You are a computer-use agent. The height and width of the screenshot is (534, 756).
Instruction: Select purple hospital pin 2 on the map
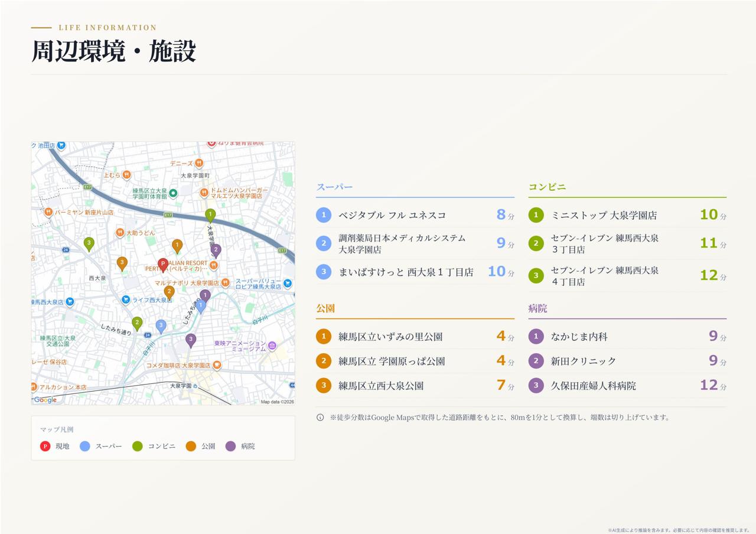[x=216, y=250]
